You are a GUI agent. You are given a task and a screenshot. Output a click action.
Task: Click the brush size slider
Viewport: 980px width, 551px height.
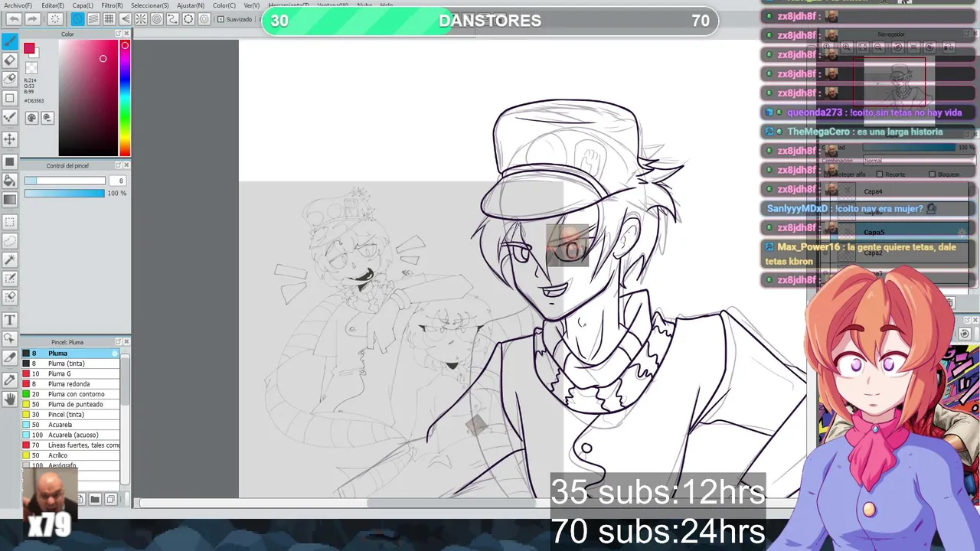click(x=65, y=181)
